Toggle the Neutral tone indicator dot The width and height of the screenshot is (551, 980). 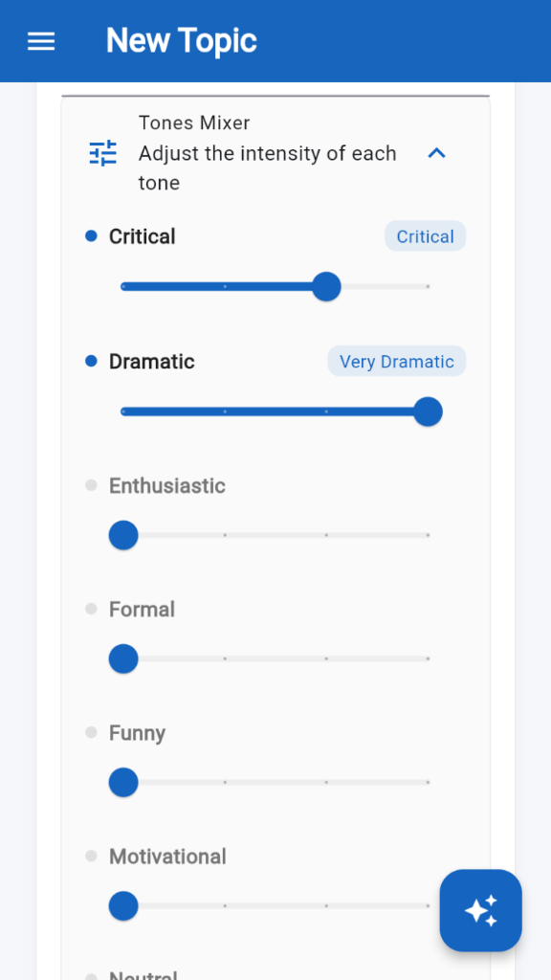(x=91, y=975)
